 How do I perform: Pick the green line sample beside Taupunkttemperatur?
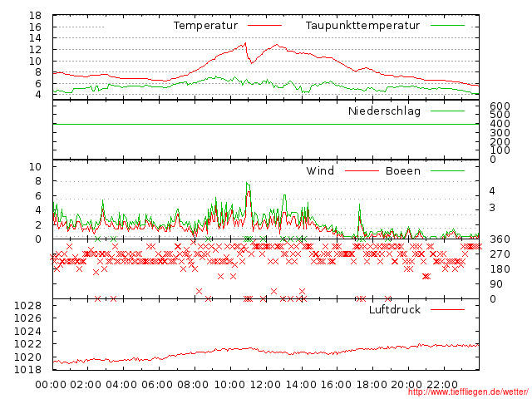(447, 26)
